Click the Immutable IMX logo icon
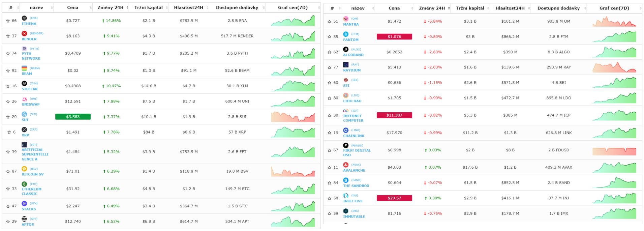The width and height of the screenshot is (644, 231). pos(346,211)
